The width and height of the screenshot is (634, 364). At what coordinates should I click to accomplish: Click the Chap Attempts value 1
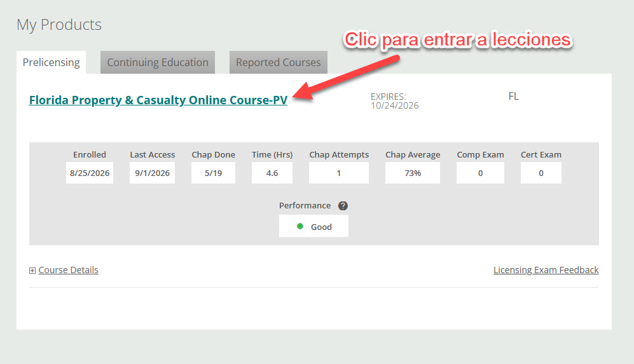click(339, 173)
